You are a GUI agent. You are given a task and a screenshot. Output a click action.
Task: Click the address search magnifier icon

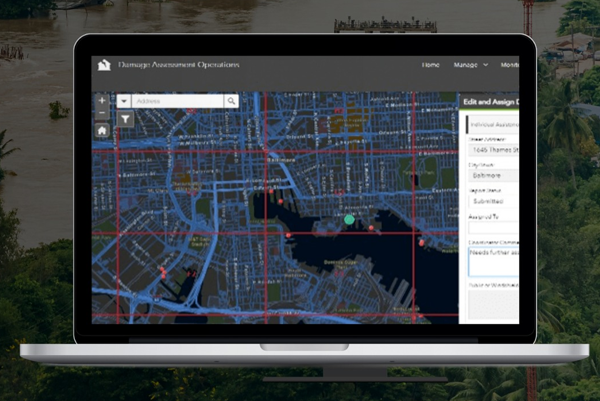click(231, 101)
